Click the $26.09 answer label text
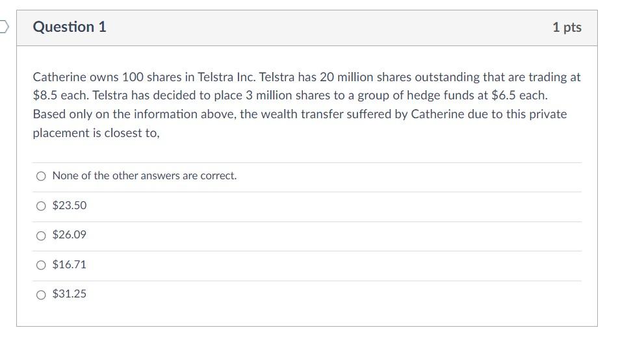 (x=70, y=235)
